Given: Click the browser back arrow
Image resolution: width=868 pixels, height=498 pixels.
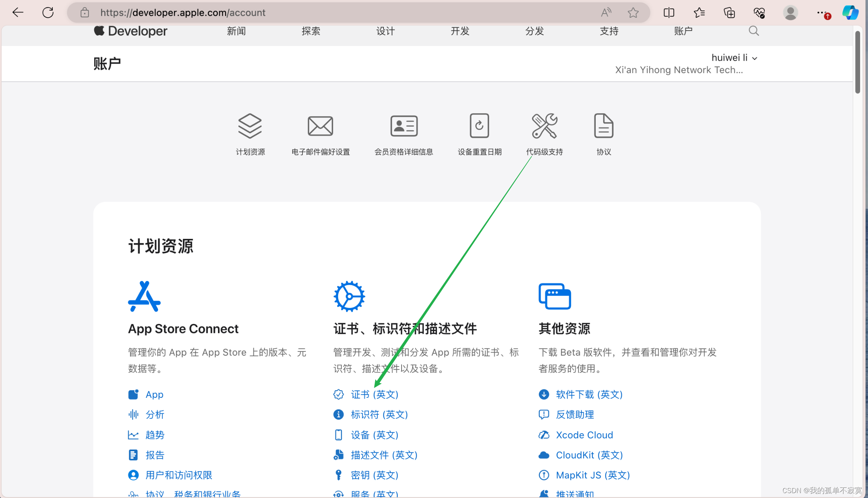Looking at the screenshot, I should point(18,12).
